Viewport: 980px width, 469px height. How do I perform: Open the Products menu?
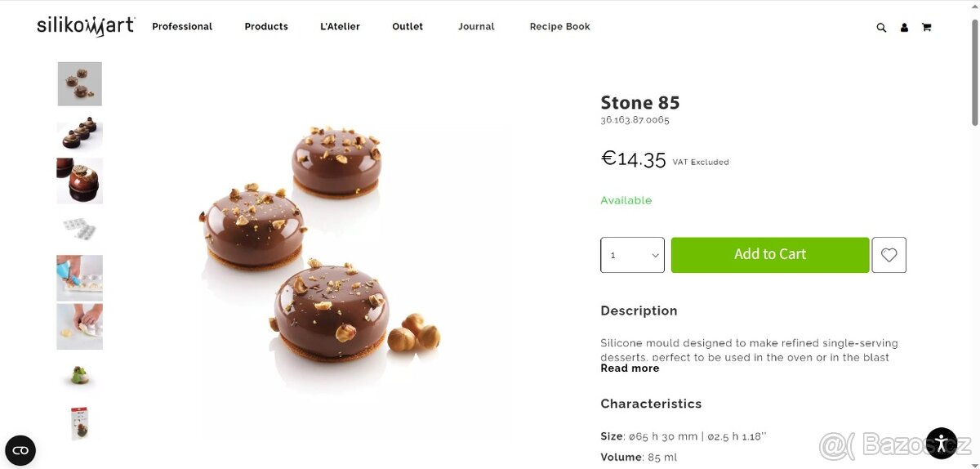(x=266, y=27)
